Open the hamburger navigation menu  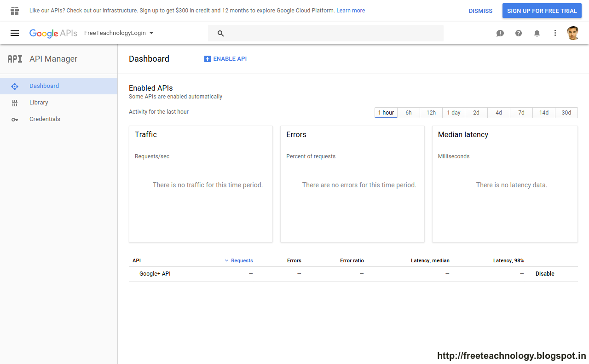point(15,33)
